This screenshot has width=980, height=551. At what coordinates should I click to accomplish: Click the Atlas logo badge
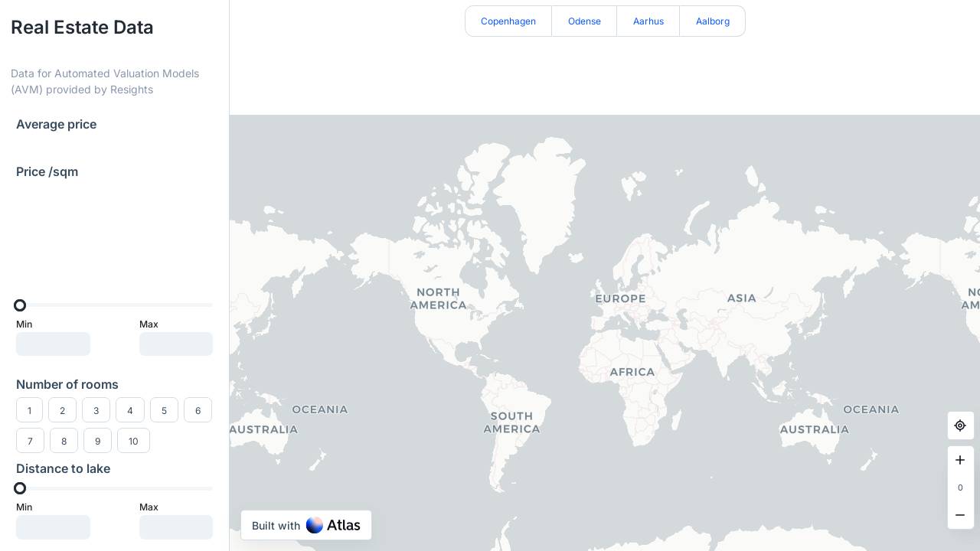point(306,525)
